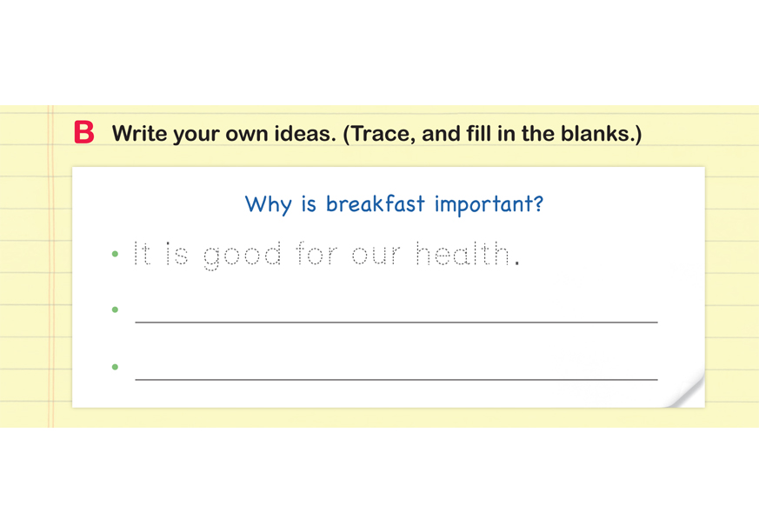Click the first blank writing line
Image resolution: width=759 pixels, height=532 pixels.
click(x=396, y=321)
